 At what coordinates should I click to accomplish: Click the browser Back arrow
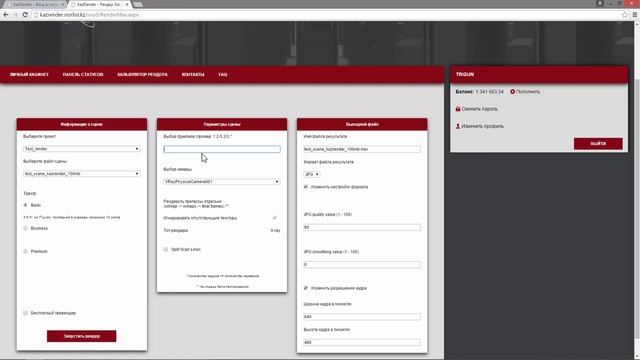click(6, 15)
